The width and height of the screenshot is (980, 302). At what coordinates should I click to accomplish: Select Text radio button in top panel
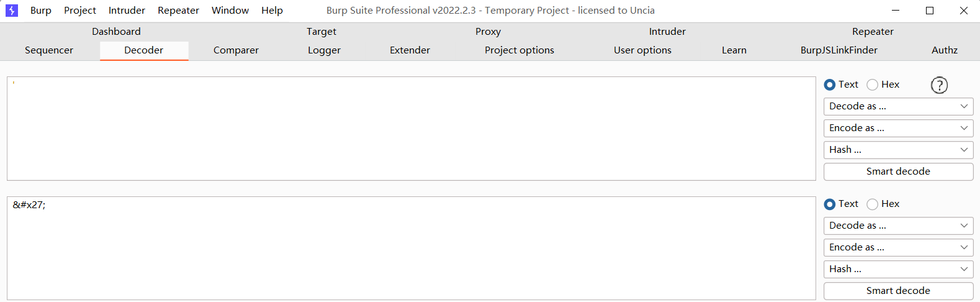click(830, 85)
